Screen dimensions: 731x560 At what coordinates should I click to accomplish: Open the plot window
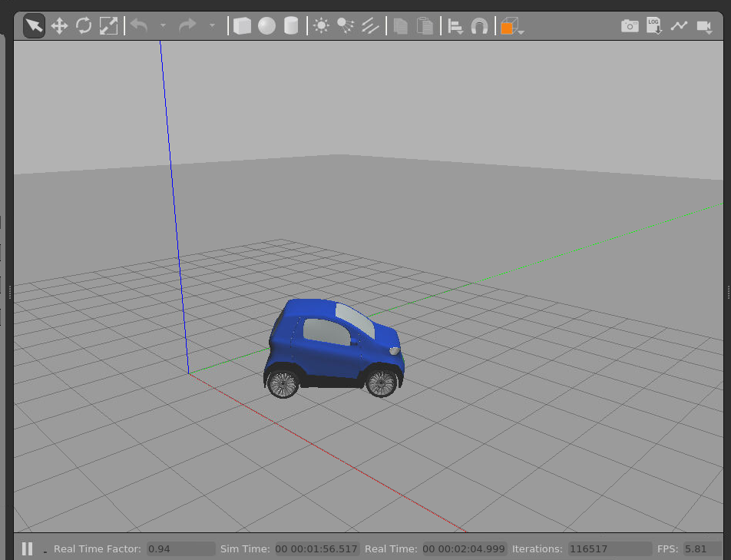(680, 25)
